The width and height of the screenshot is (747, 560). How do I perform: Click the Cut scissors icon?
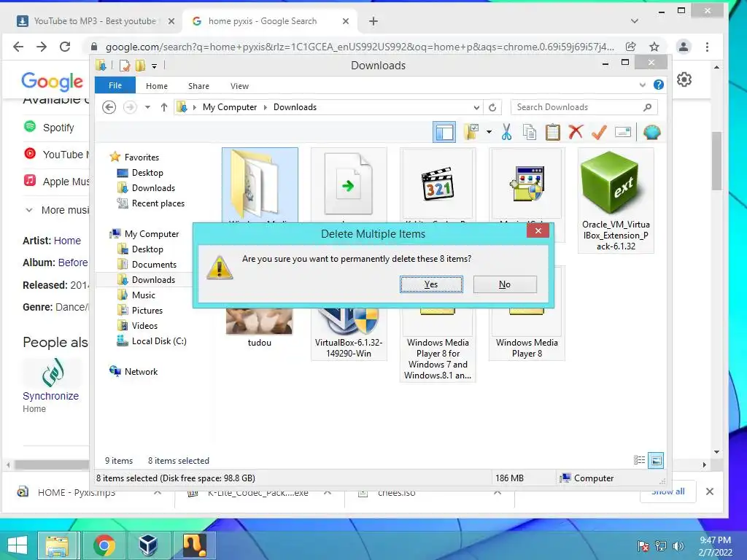[x=506, y=132]
